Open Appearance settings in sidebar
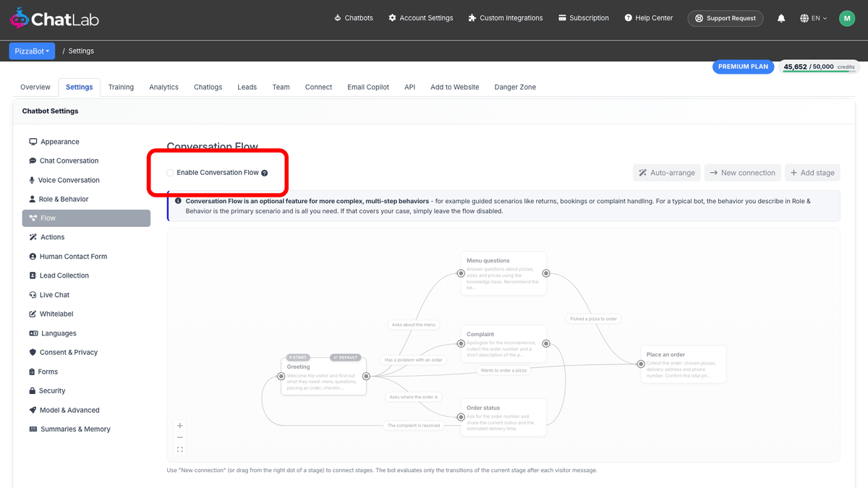 pos(86,142)
